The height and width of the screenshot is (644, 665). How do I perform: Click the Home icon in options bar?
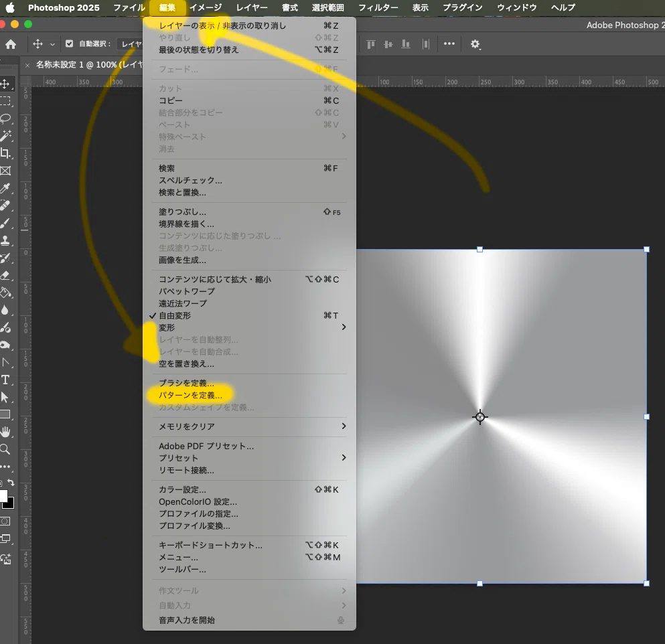click(x=11, y=44)
